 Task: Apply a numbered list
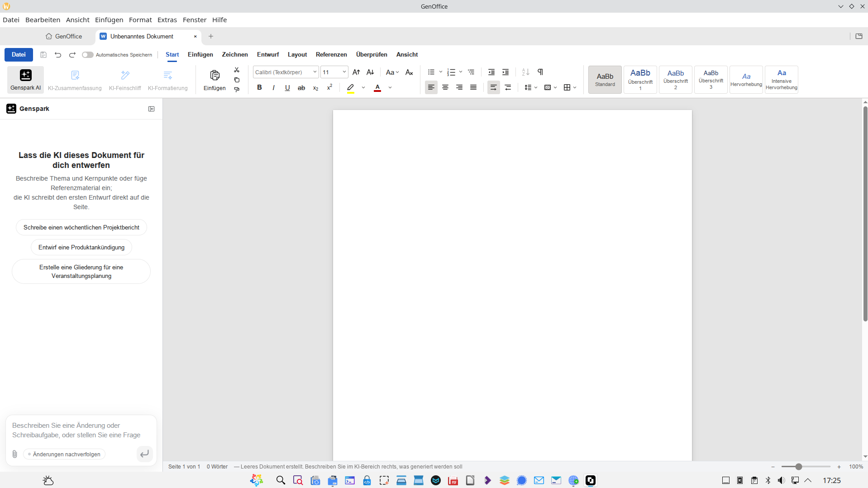[451, 72]
